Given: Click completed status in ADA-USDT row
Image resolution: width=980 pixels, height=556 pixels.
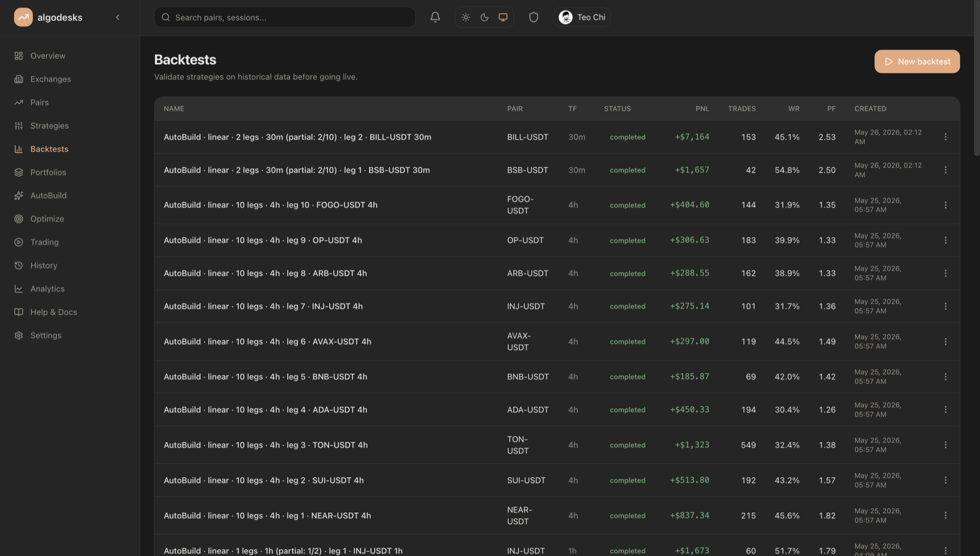Looking at the screenshot, I should [x=627, y=410].
